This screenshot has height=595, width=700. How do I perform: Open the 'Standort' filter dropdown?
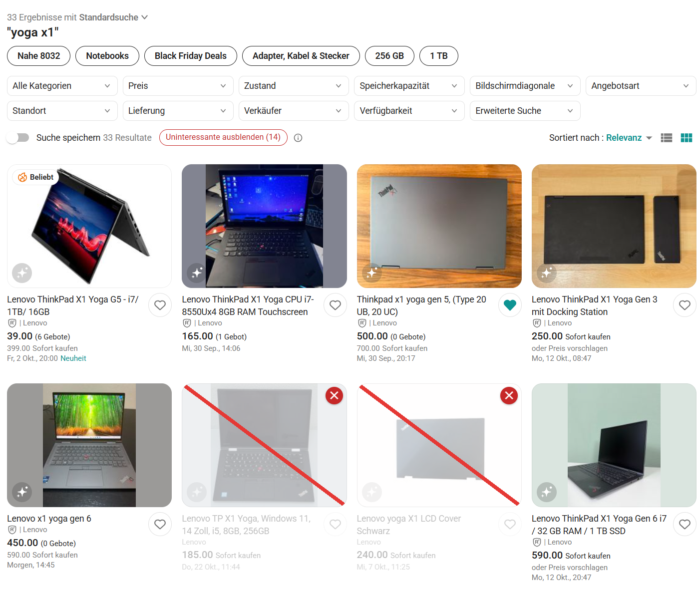click(62, 111)
